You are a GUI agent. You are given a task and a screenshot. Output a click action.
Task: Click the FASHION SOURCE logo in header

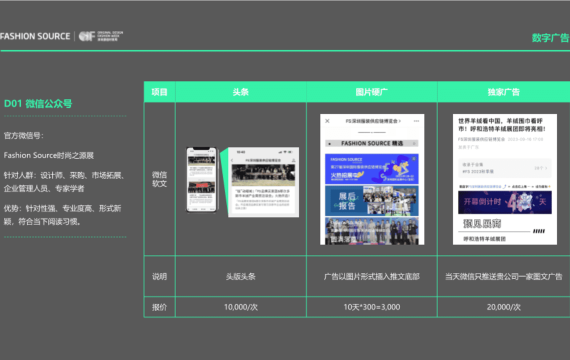click(x=35, y=36)
